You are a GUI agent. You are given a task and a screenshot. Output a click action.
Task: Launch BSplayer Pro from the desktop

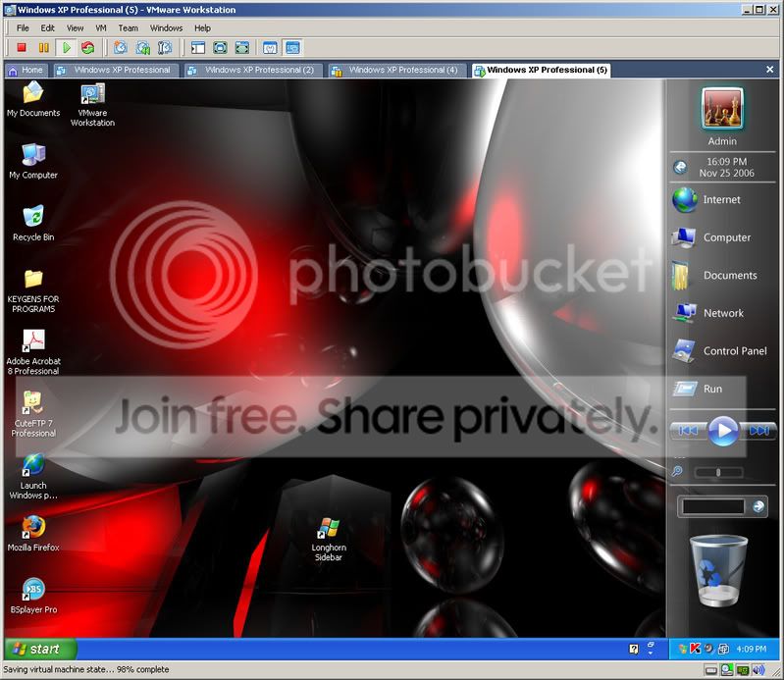(x=33, y=596)
